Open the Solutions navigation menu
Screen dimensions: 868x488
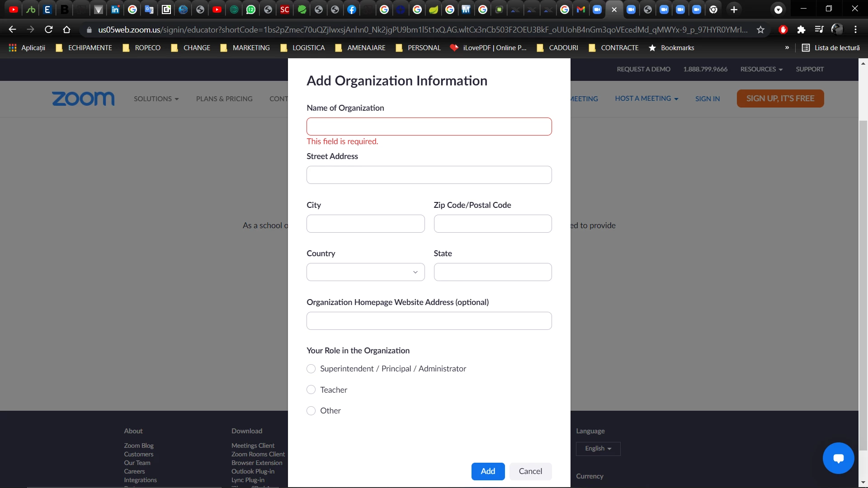[x=156, y=99]
